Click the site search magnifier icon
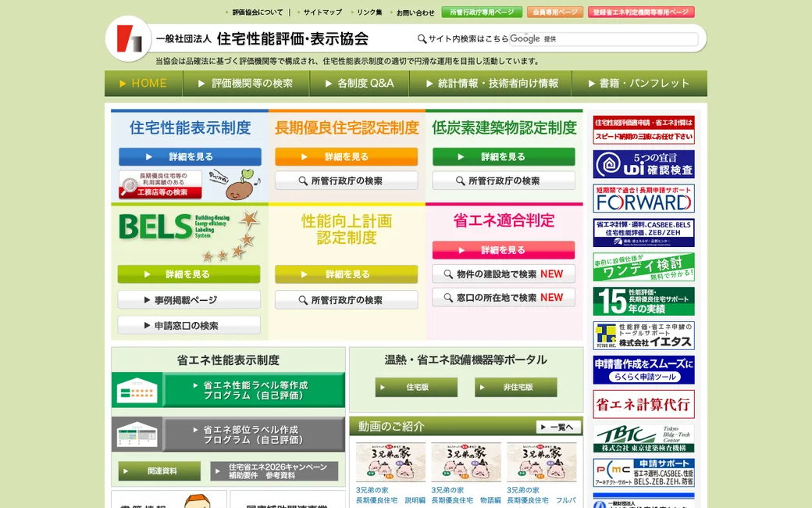 pos(422,39)
